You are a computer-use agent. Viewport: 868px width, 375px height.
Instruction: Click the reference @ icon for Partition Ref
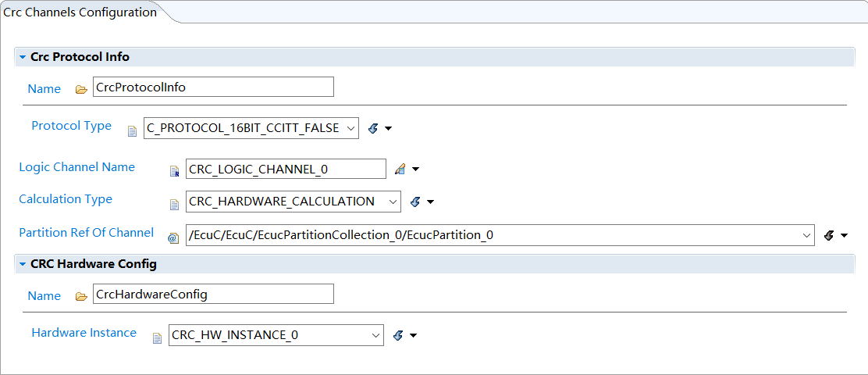(173, 237)
